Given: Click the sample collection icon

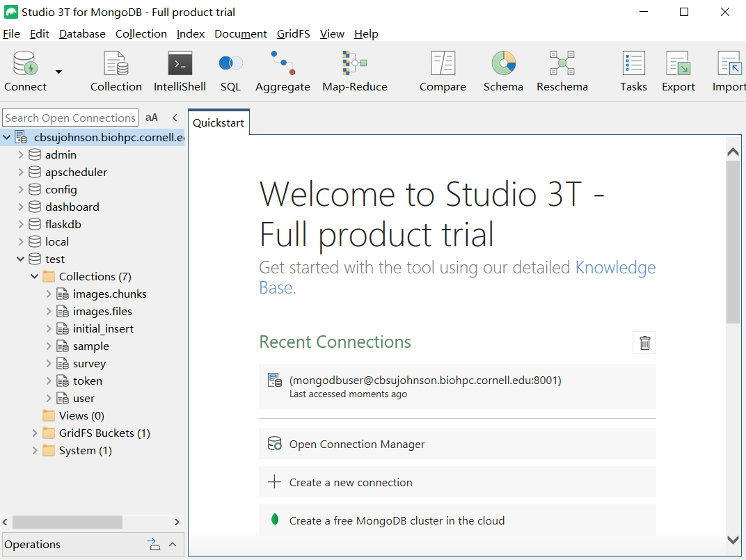Looking at the screenshot, I should coord(63,346).
